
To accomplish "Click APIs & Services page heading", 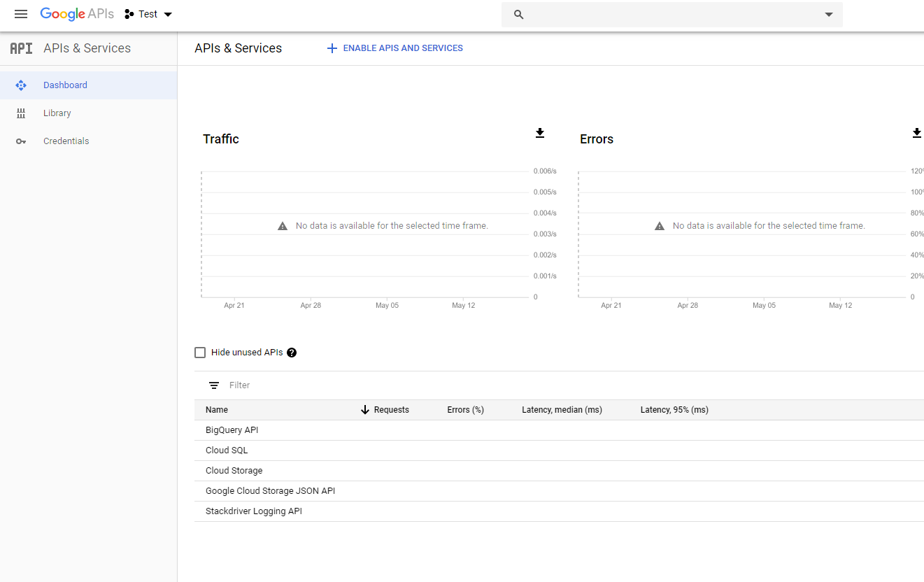I will pyautogui.click(x=238, y=48).
